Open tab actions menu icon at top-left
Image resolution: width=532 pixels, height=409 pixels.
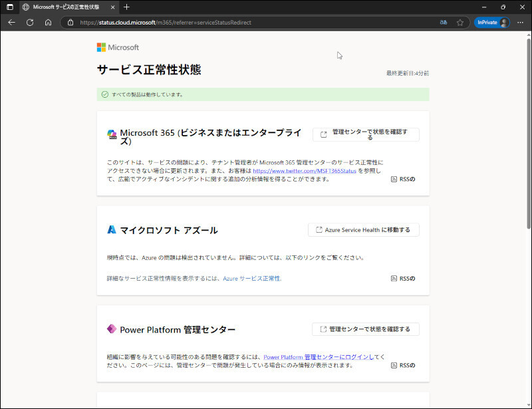click(10, 7)
